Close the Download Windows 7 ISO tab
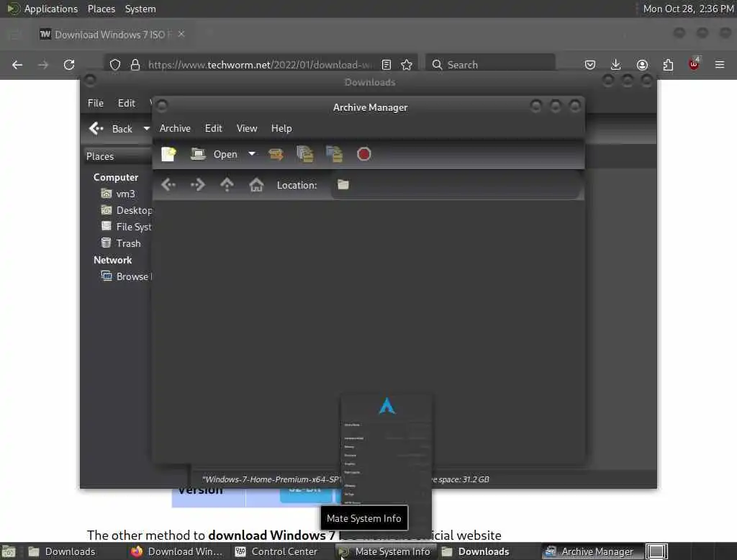This screenshot has width=737, height=560. (x=181, y=34)
